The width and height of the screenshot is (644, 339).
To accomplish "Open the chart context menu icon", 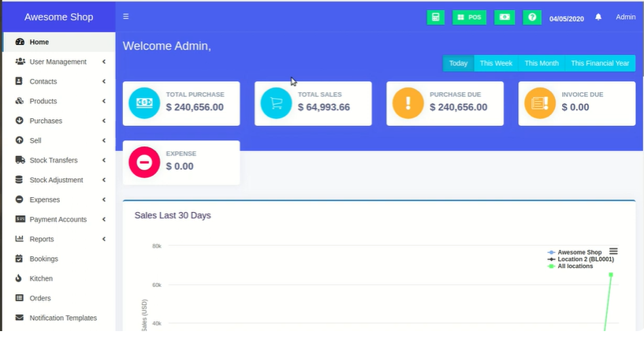I will click(x=613, y=251).
